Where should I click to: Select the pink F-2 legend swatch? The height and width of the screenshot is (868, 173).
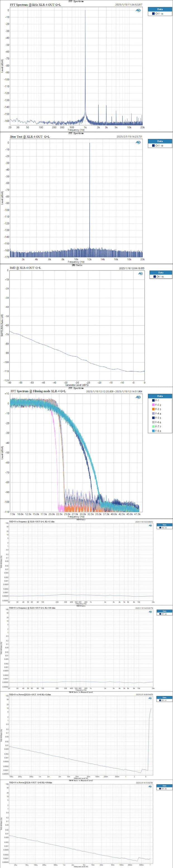(x=153, y=405)
